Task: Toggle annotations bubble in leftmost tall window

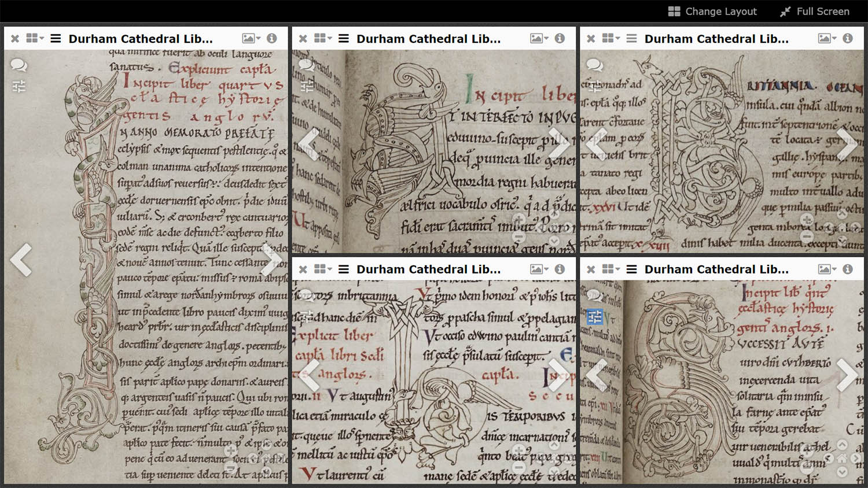Action: [x=19, y=65]
